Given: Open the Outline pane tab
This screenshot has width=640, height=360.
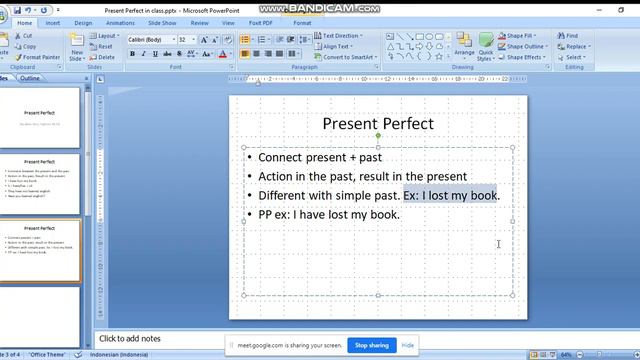Looking at the screenshot, I should pyautogui.click(x=30, y=78).
